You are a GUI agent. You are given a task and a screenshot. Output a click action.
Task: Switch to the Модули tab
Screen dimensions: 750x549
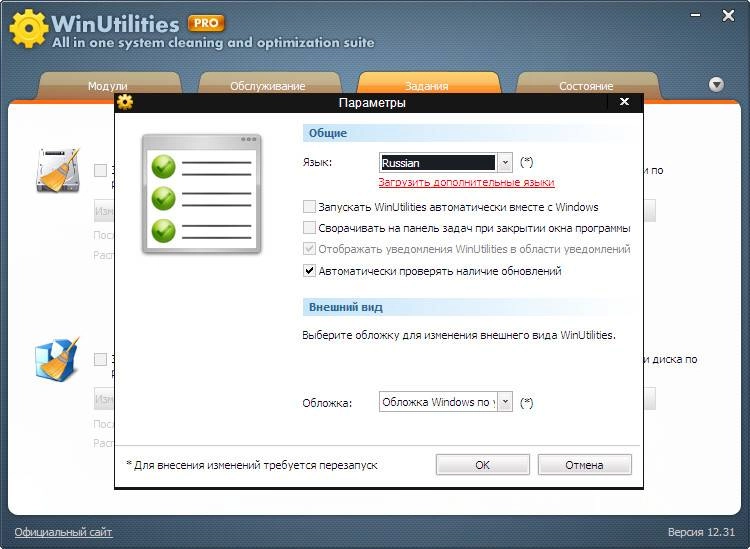coord(108,86)
